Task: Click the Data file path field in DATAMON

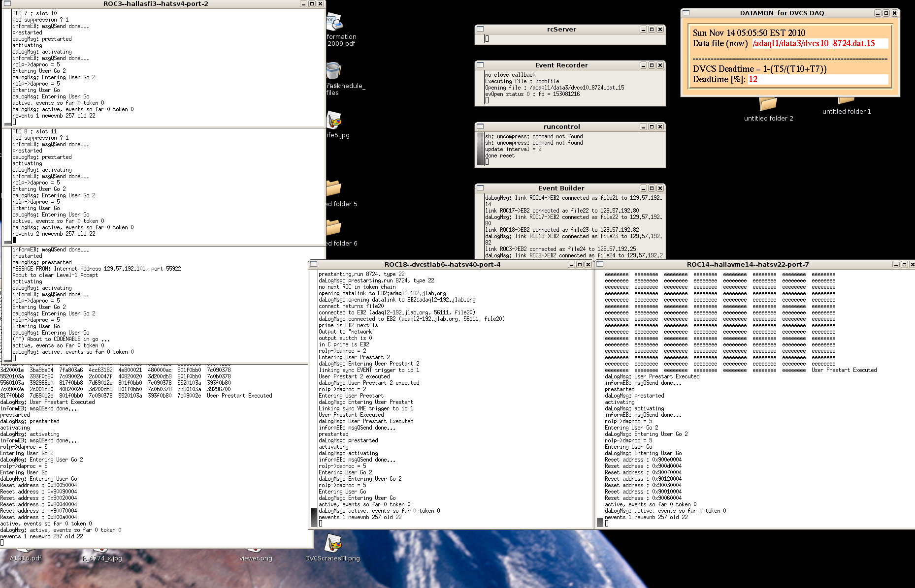Action: tap(820, 43)
